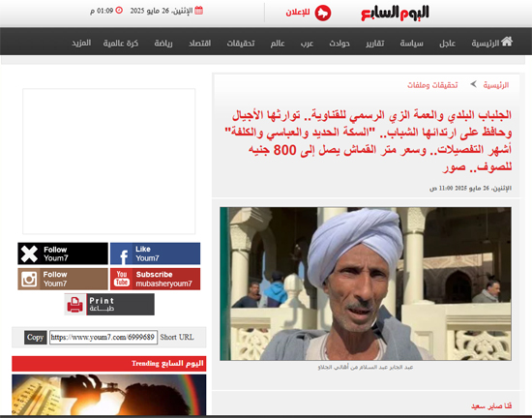The width and height of the screenshot is (532, 418).
Task: Click the YouTube logo icon
Action: (x=122, y=279)
